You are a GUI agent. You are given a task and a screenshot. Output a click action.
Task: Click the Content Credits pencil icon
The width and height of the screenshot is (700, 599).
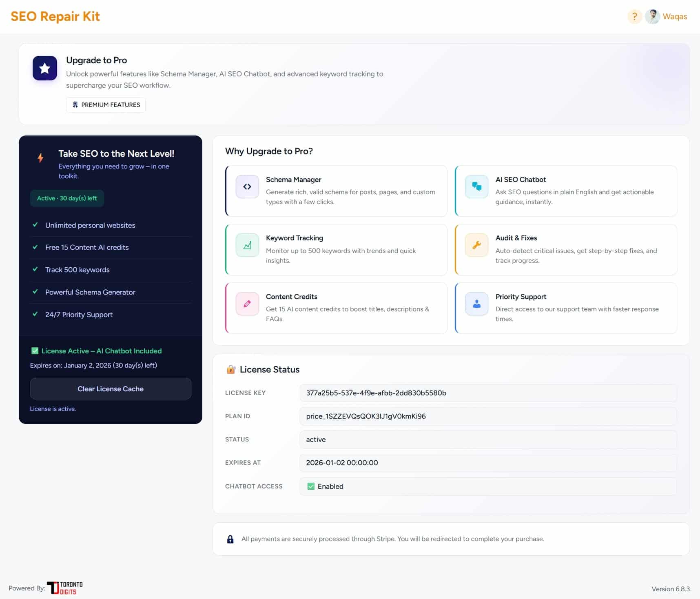247,304
